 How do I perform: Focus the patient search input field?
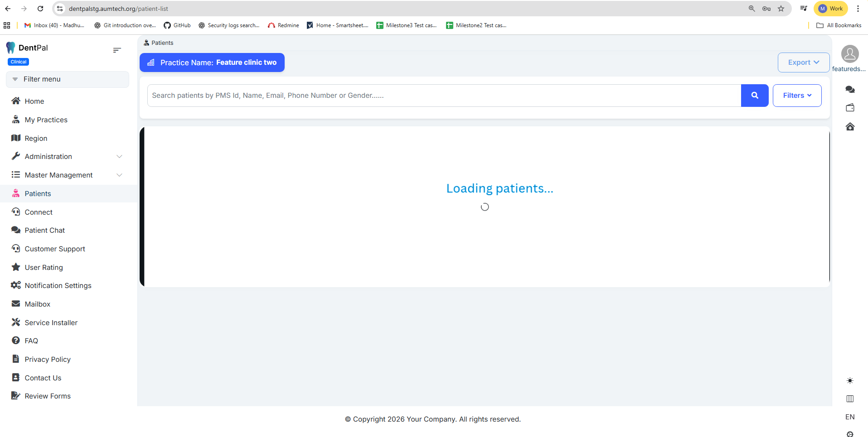coord(443,96)
